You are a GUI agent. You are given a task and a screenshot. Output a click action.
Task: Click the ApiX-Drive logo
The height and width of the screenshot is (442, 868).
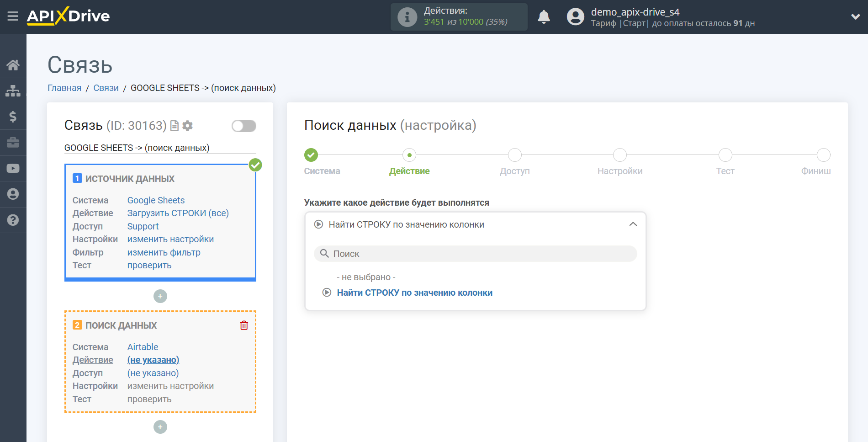[x=68, y=16]
